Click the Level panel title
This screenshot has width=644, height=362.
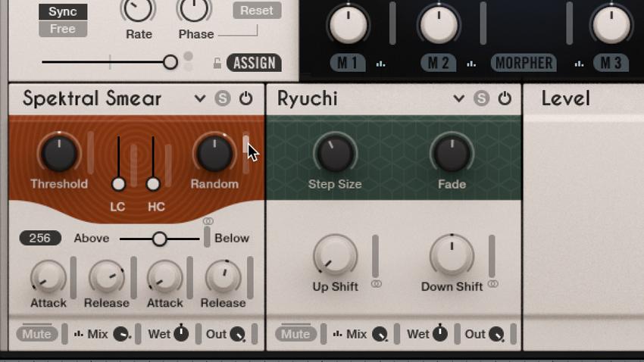[x=565, y=98]
